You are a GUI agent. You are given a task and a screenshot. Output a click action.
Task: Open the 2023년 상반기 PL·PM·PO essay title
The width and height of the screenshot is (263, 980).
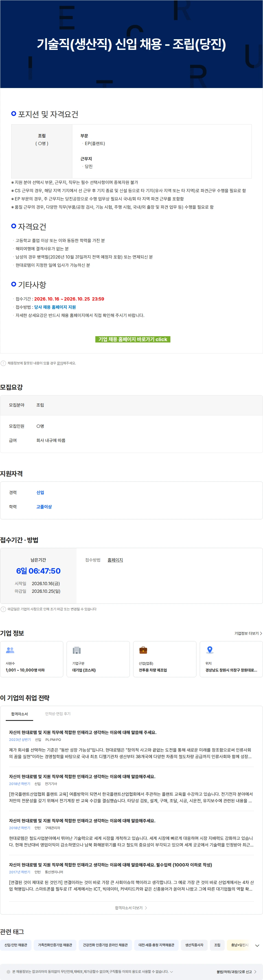coord(83,733)
